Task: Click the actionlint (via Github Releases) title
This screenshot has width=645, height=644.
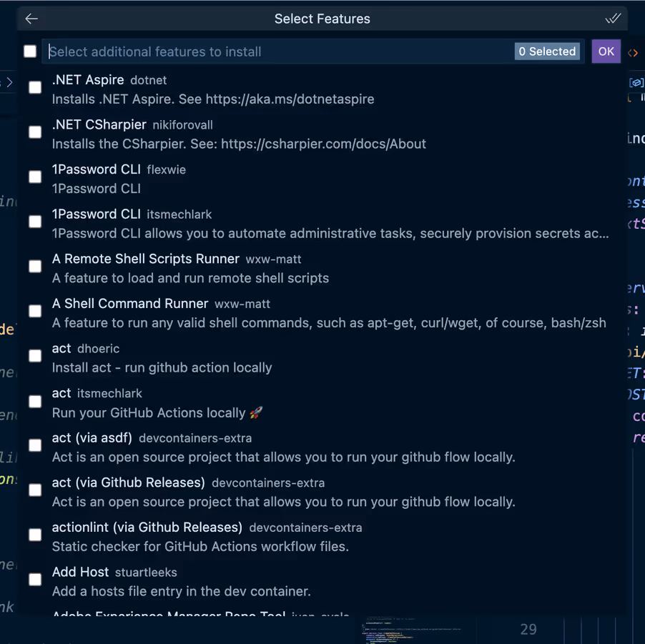Action: click(147, 527)
